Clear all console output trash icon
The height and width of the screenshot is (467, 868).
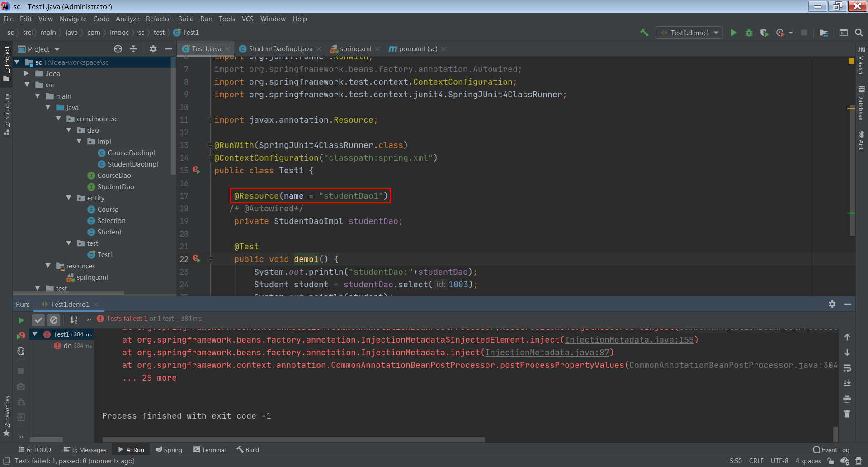pos(847,414)
